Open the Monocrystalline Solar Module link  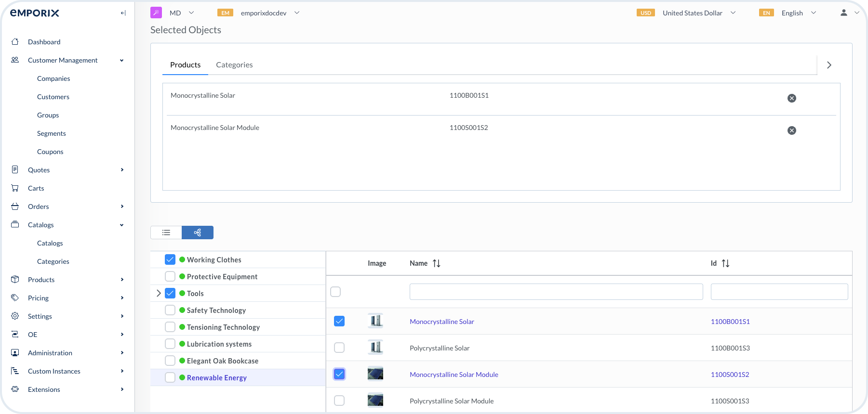(454, 375)
